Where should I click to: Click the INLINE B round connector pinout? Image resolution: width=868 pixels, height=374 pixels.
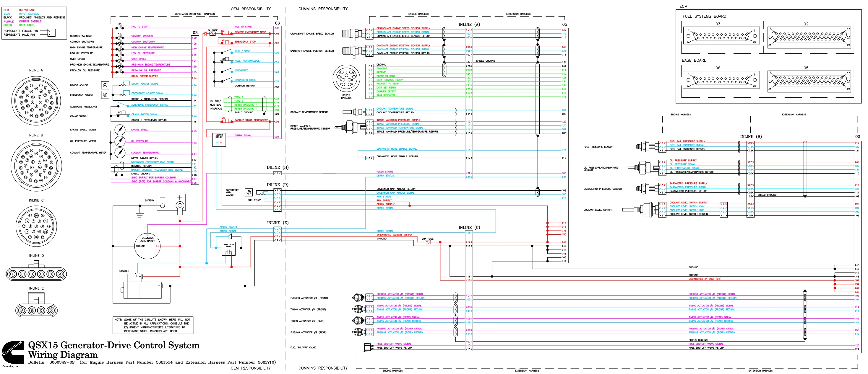pos(36,166)
